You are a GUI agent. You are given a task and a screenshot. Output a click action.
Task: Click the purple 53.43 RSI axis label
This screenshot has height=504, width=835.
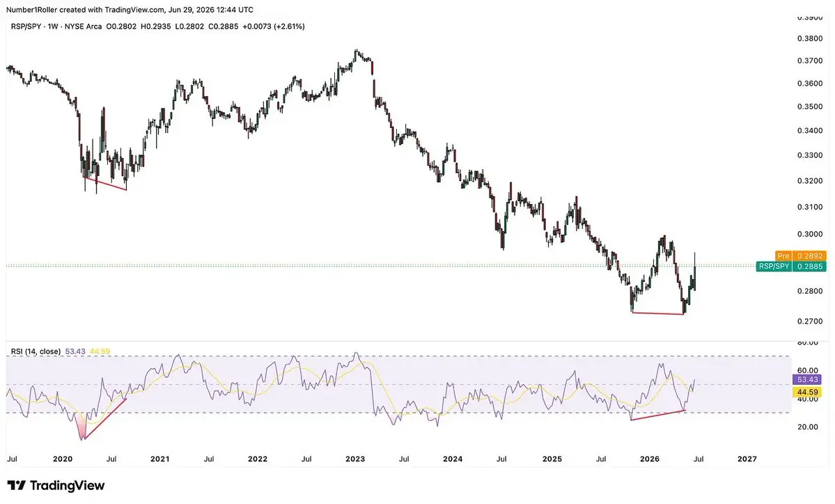pyautogui.click(x=807, y=379)
